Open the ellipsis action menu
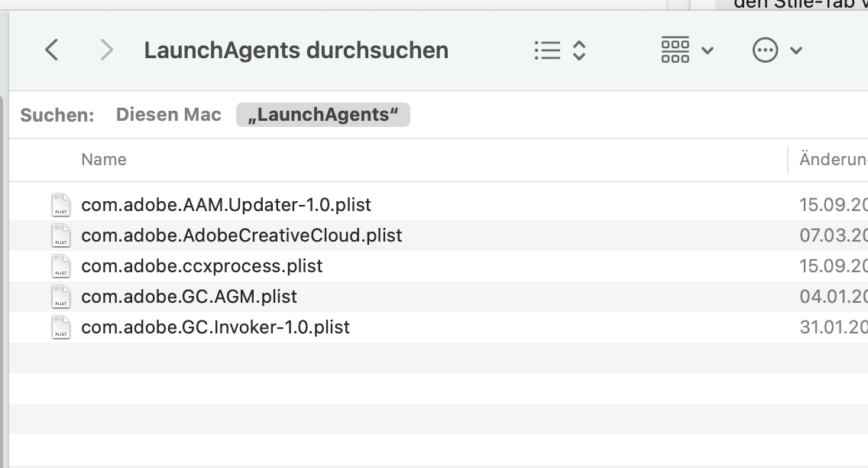Image resolution: width=868 pixels, height=468 pixels. [x=766, y=50]
